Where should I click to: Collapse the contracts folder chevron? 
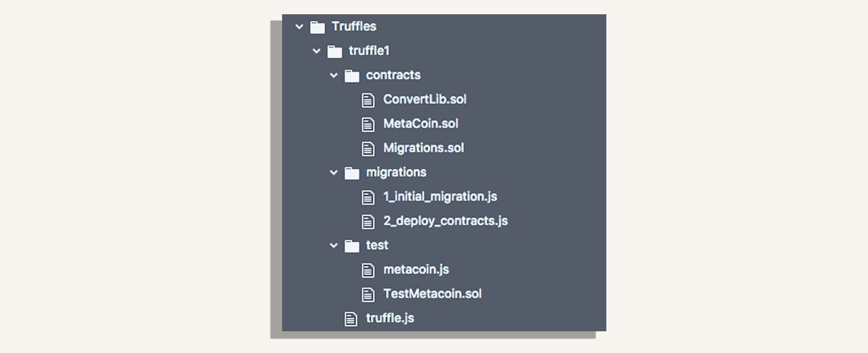334,76
